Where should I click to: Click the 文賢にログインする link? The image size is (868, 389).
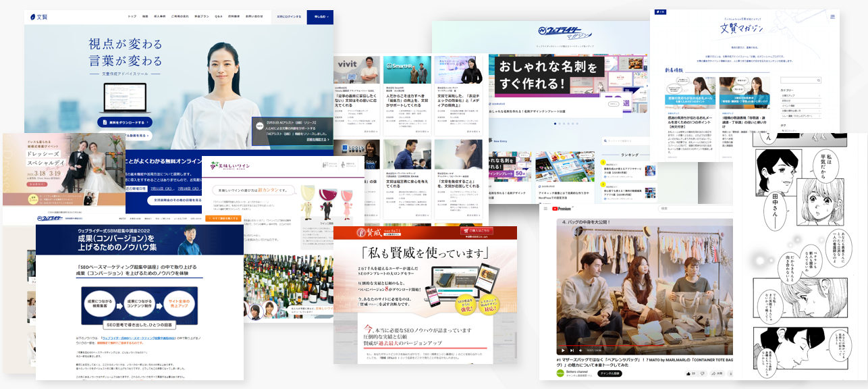289,16
